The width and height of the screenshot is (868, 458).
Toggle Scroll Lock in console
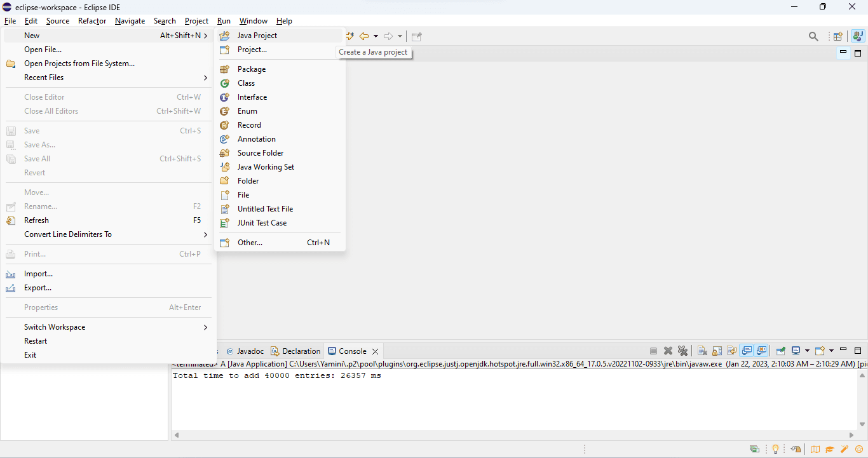point(717,351)
